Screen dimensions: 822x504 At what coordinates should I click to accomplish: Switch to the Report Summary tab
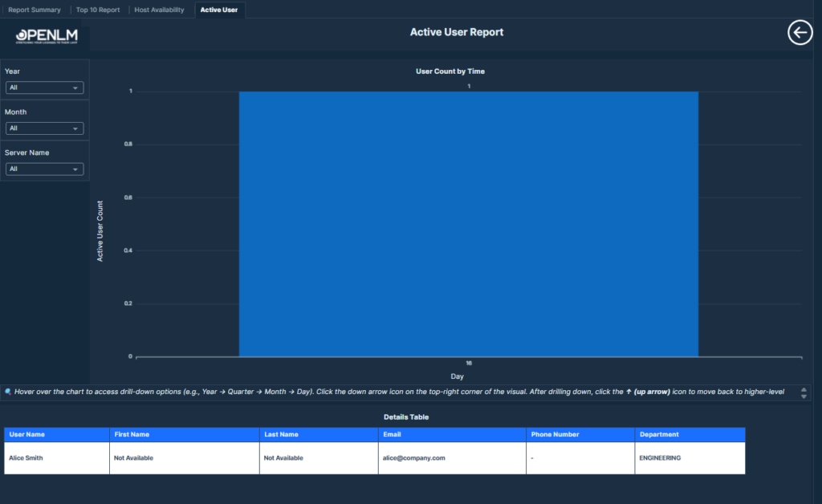pos(35,10)
